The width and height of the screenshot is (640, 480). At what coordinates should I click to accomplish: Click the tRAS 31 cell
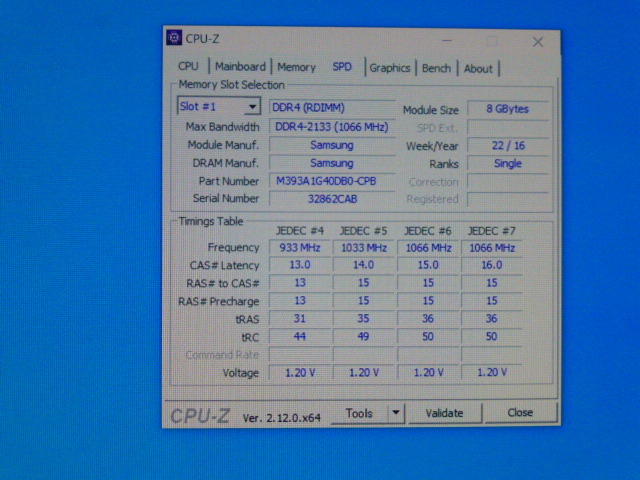click(300, 318)
